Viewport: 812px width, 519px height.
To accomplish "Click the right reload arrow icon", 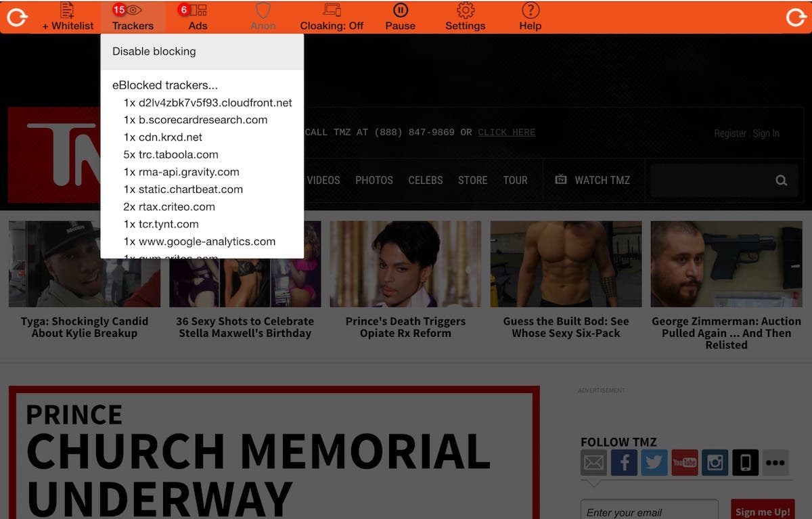I will (x=796, y=17).
